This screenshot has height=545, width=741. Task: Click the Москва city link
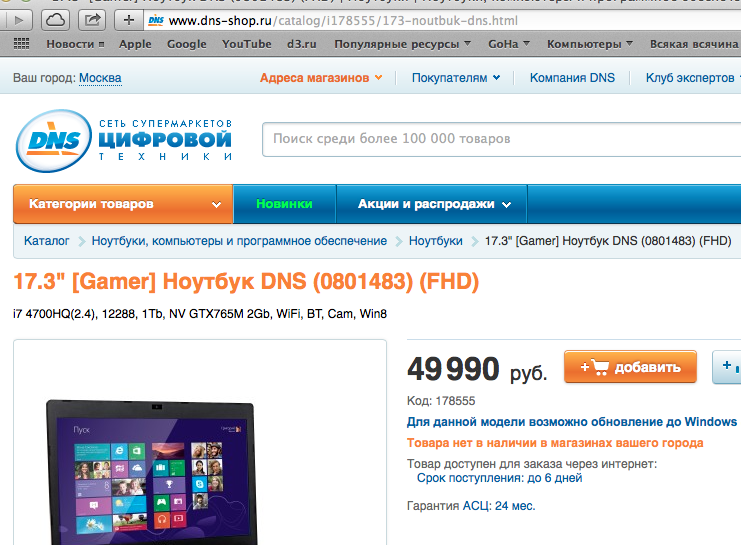click(x=100, y=78)
